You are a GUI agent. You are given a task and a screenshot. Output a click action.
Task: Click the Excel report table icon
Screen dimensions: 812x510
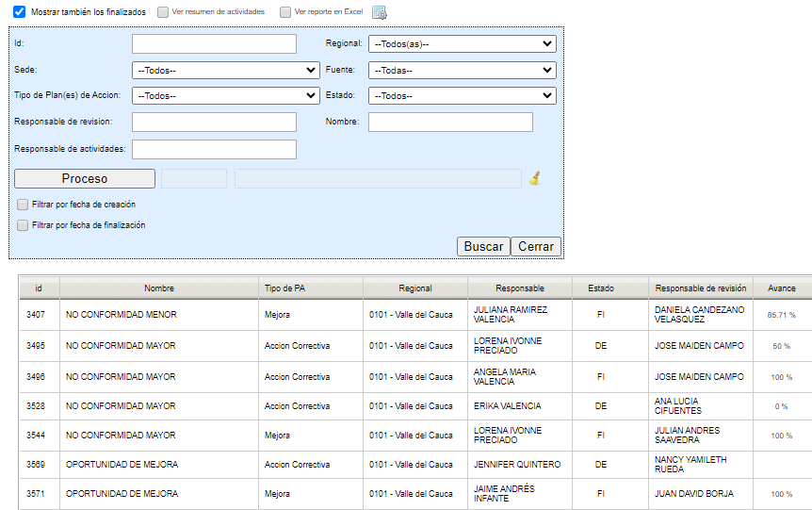pyautogui.click(x=379, y=12)
